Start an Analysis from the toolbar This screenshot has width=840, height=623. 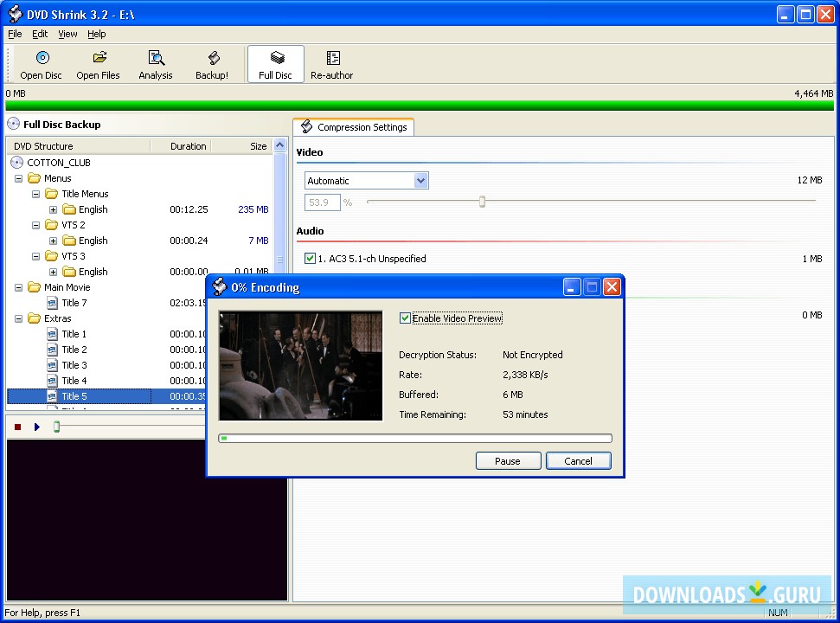click(156, 61)
